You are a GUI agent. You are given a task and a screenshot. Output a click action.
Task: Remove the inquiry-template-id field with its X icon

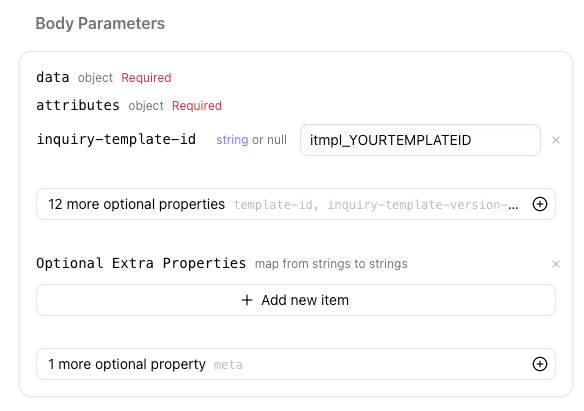coord(556,140)
